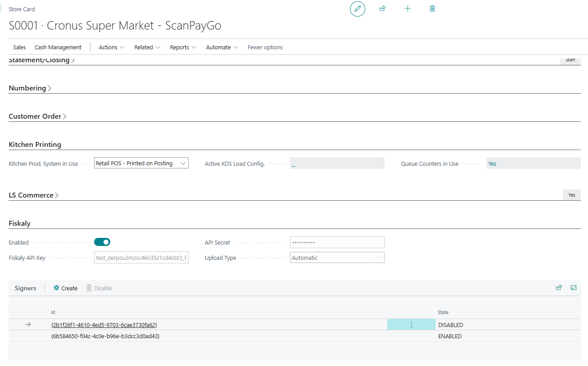
Task: Click the plus icon to add new
Action: point(407,9)
